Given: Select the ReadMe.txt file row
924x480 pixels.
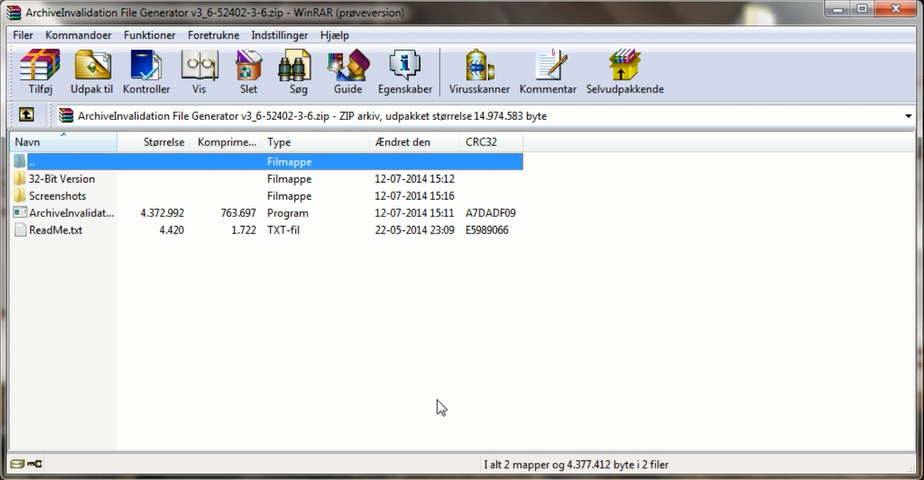Looking at the screenshot, I should 266,230.
